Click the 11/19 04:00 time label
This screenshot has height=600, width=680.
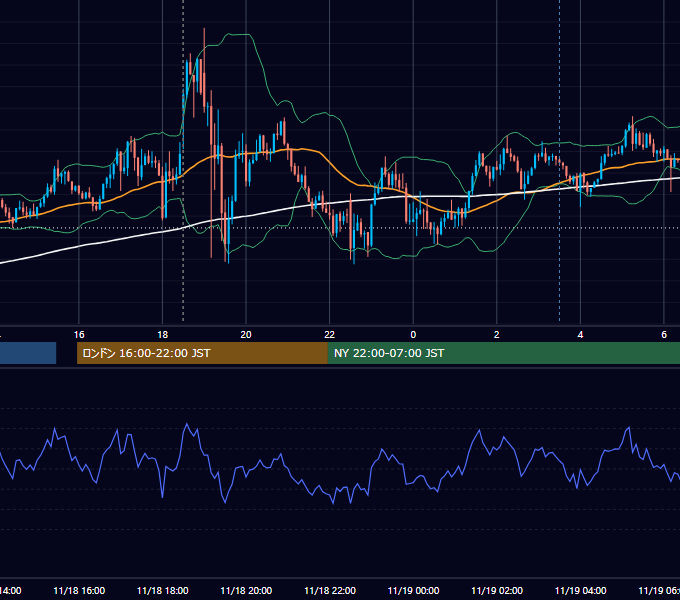click(581, 590)
